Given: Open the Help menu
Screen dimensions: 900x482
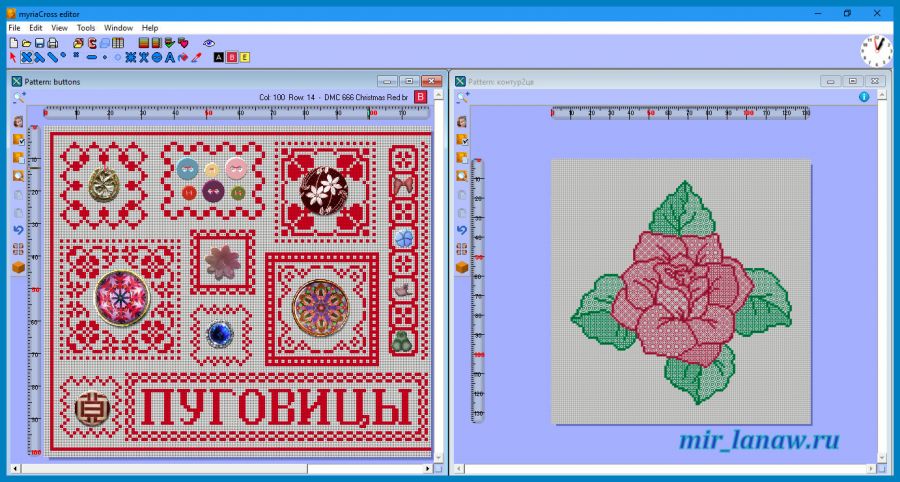Looking at the screenshot, I should (150, 28).
